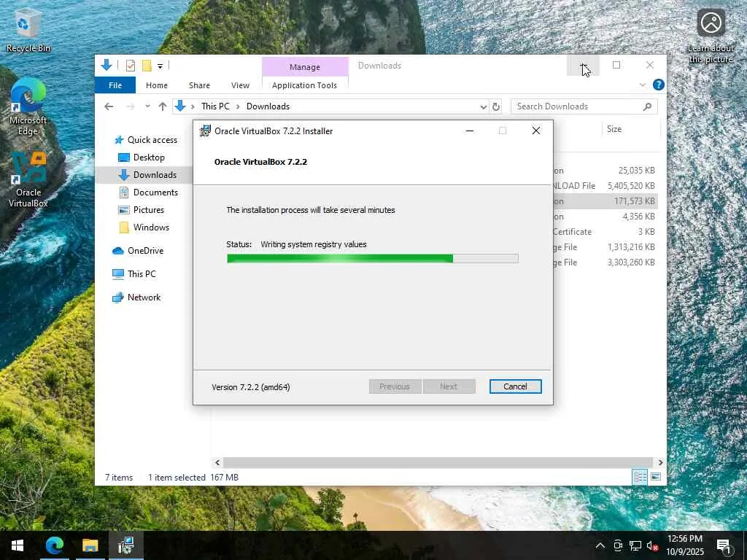The width and height of the screenshot is (747, 560).
Task: Select the file sized 25,035 KB
Action: coord(605,171)
